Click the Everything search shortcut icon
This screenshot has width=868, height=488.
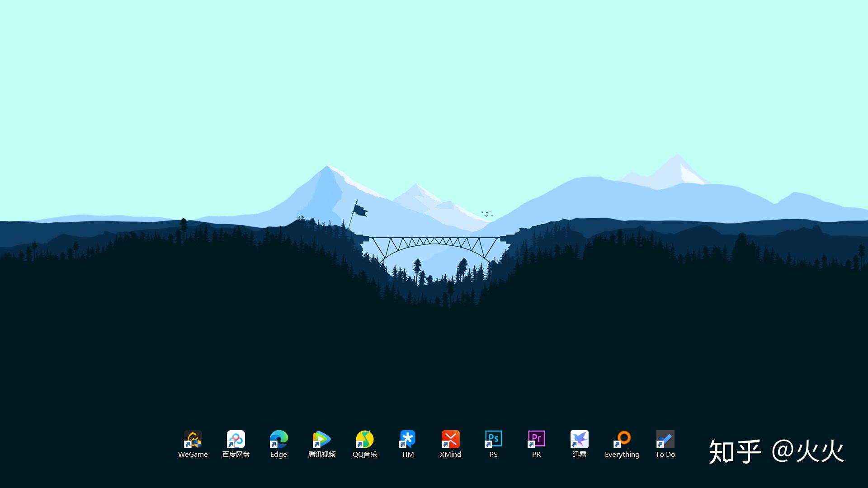(622, 439)
